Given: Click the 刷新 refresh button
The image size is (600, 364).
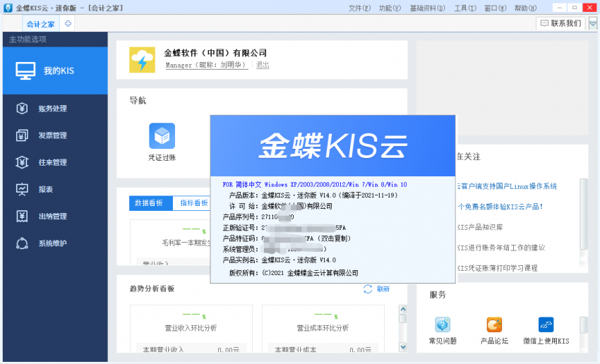Looking at the screenshot, I should click(376, 289).
